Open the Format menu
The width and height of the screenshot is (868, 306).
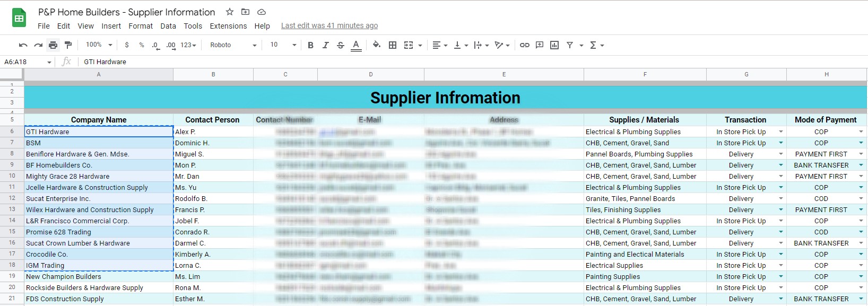(141, 26)
